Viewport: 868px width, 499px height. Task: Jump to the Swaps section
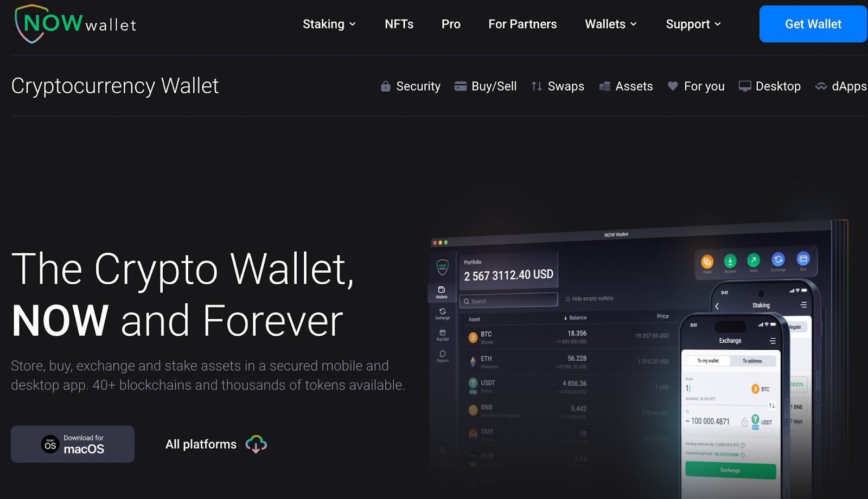point(558,86)
